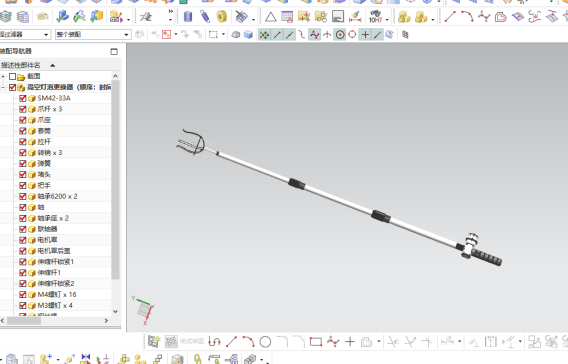The image size is (568, 364).
Task: Toggle the M4螺钉 x 16 checkbox
Action: pos(23,294)
